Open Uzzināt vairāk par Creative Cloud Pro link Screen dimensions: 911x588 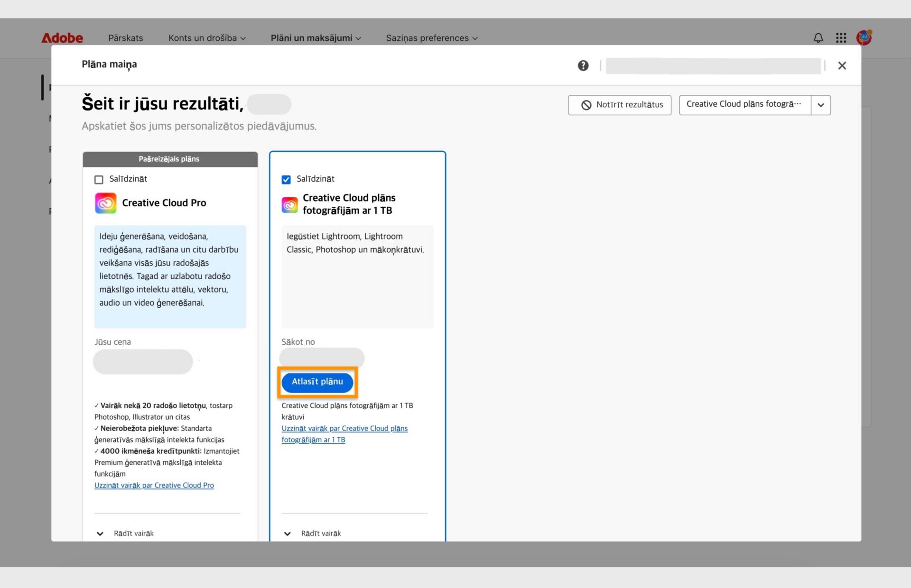click(154, 485)
